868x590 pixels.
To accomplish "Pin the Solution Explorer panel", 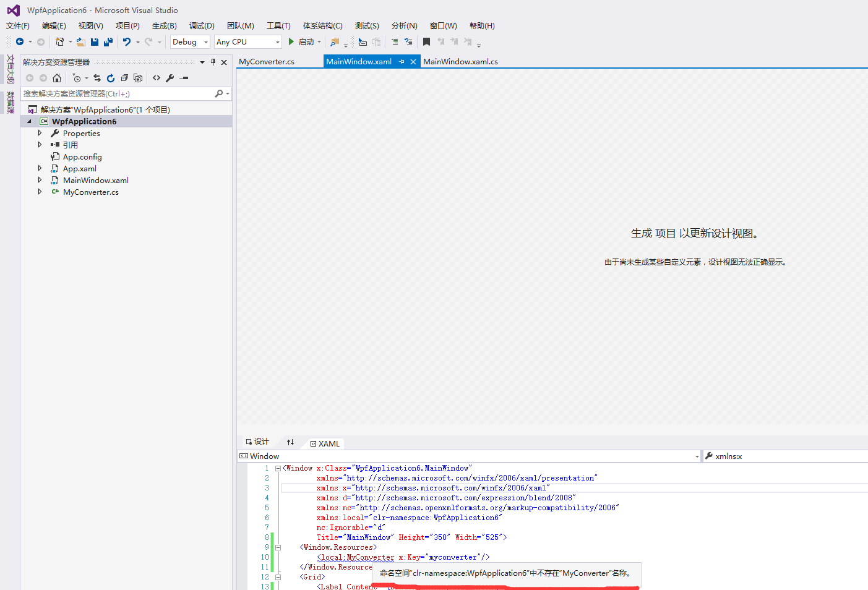I will pos(213,62).
